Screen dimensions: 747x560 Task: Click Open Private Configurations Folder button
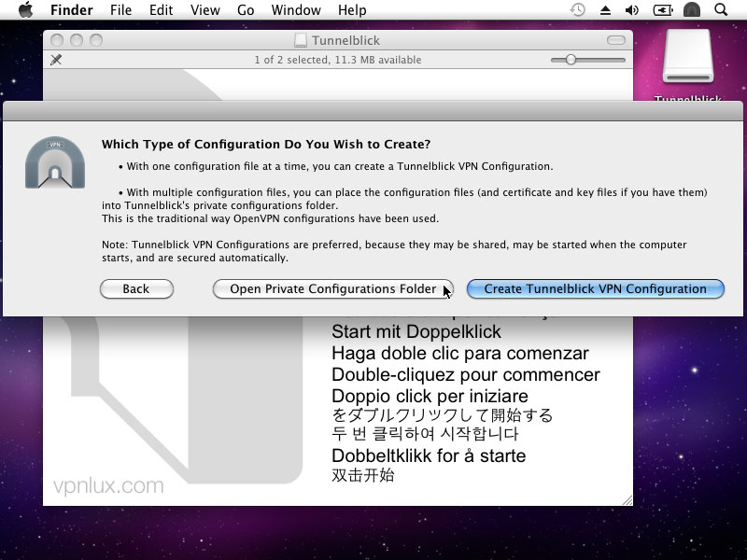coord(332,289)
